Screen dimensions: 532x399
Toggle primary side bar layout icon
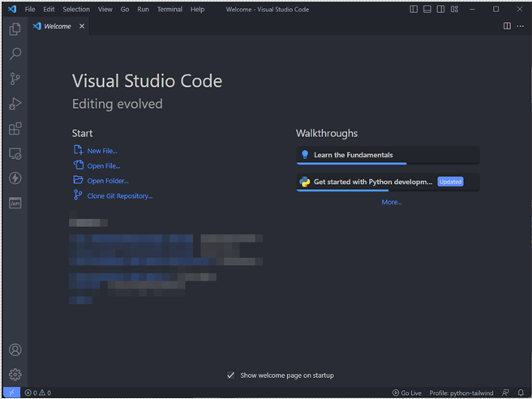point(414,9)
